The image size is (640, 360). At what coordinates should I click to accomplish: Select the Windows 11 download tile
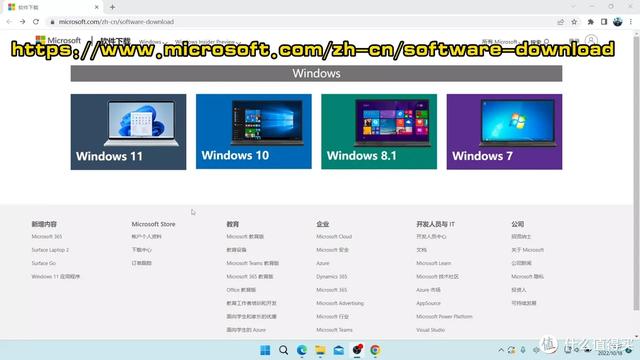[x=128, y=132]
